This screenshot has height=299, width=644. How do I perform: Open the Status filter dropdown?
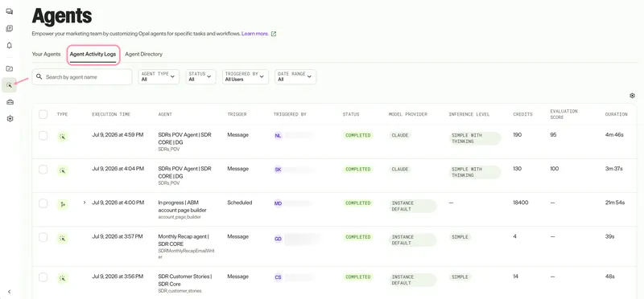(200, 76)
